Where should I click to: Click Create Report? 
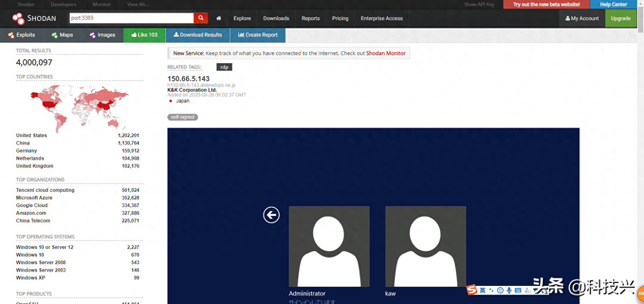click(x=258, y=35)
